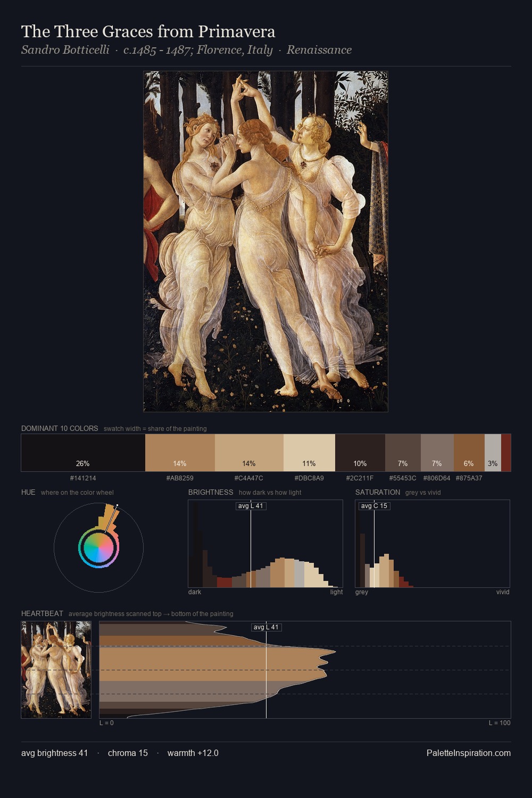Click the '#2C211F' hex code label

pyautogui.click(x=360, y=478)
